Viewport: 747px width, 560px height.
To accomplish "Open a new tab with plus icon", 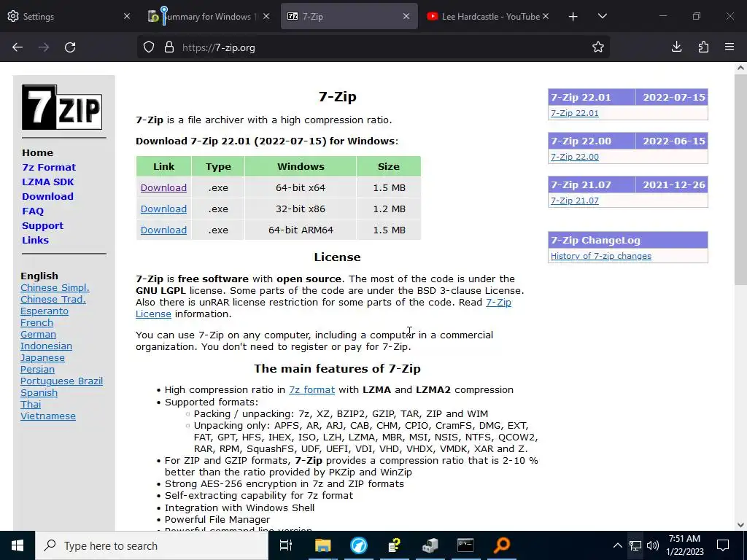I will coord(573,17).
